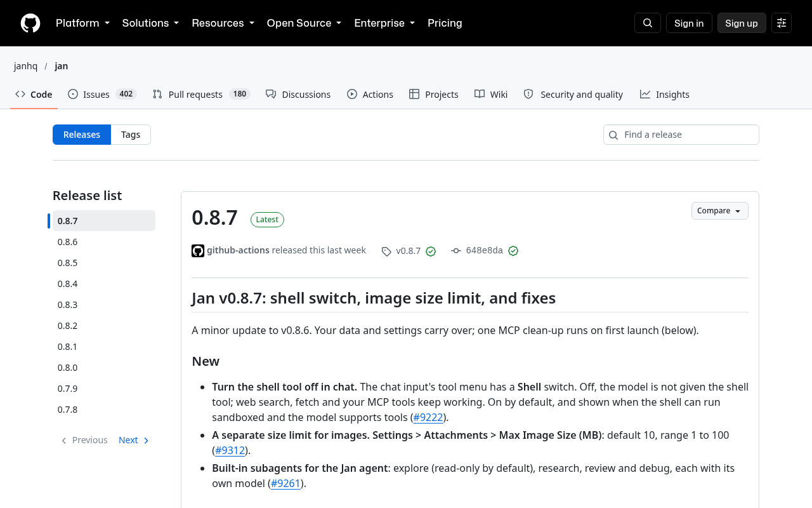Select release 0.8.3 in list
Viewport: 812px width, 508px height.
[104, 305]
